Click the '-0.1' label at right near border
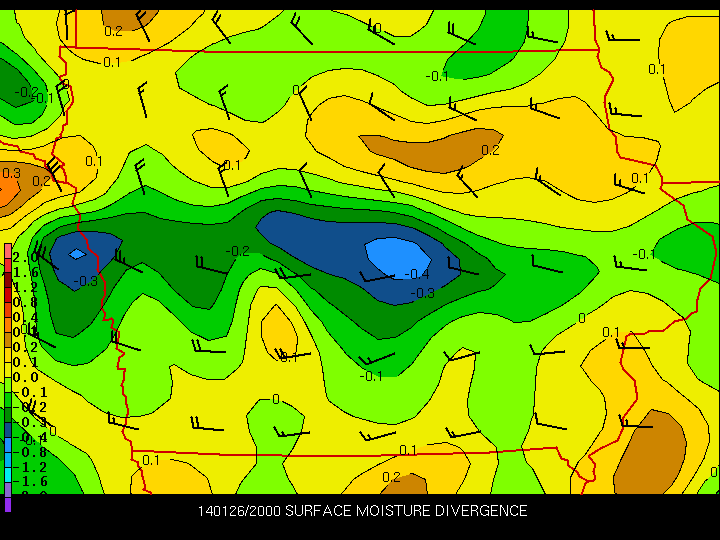 (x=643, y=254)
